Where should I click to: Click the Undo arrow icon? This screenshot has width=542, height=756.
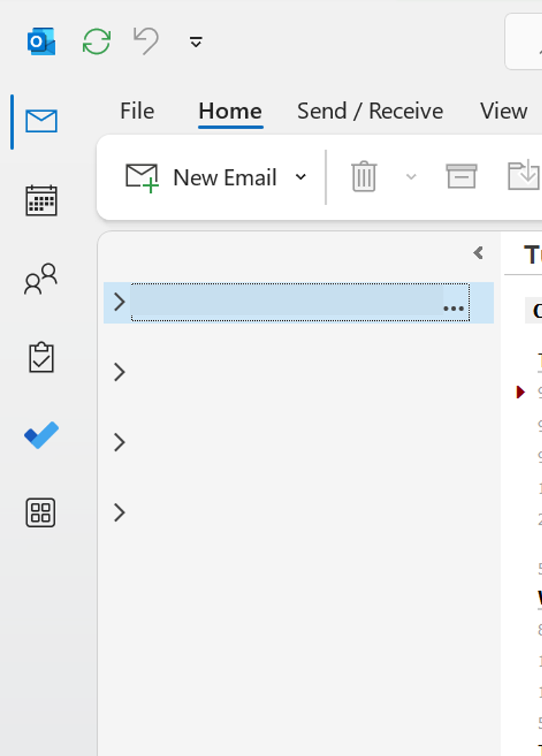pyautogui.click(x=146, y=41)
